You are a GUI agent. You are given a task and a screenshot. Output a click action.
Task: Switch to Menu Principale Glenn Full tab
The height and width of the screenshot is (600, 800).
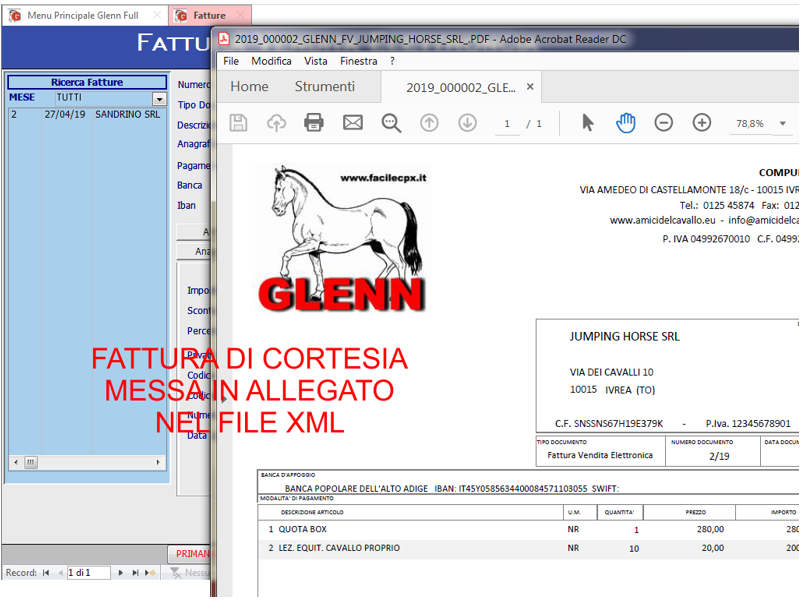click(x=83, y=16)
